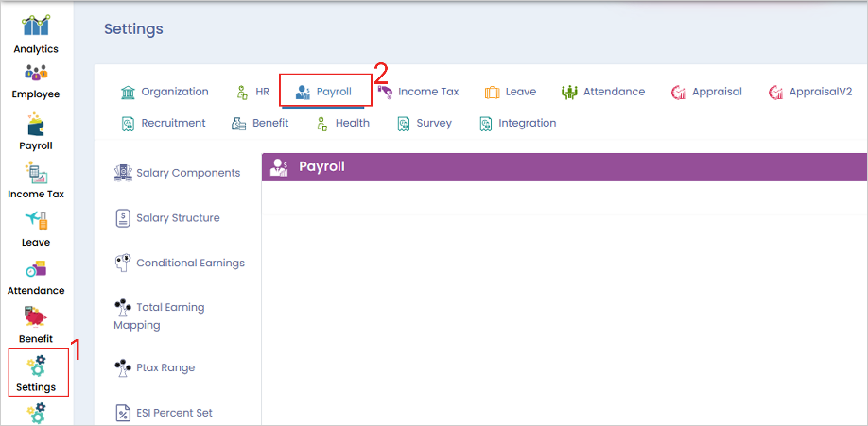This screenshot has width=868, height=426.
Task: Click the Employee sidebar icon
Action: [36, 81]
